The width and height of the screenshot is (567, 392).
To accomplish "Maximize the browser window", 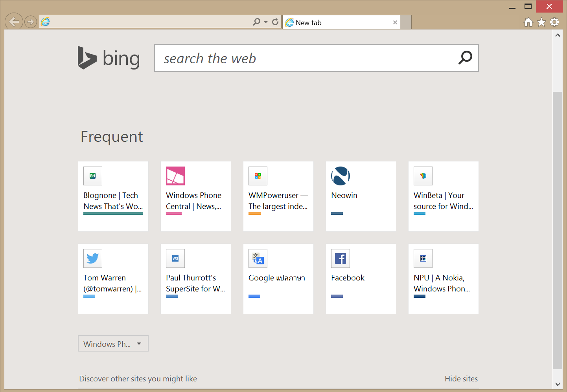I will pyautogui.click(x=528, y=6).
